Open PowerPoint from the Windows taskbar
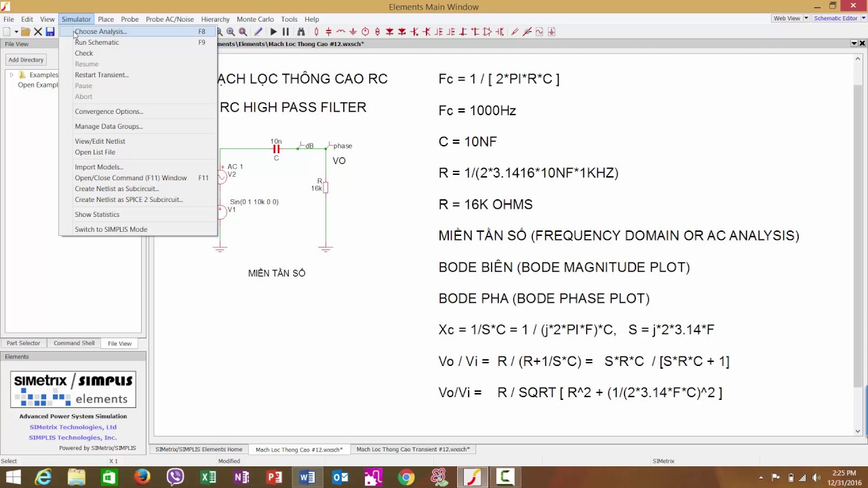Viewport: 868px width, 488px height. (x=274, y=477)
